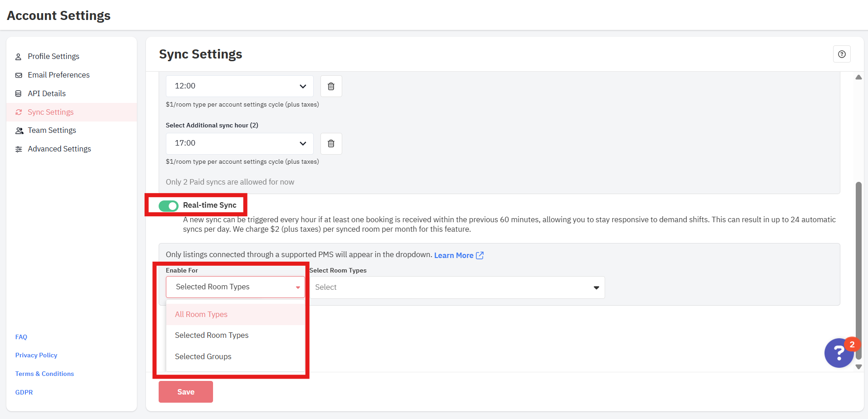Delete the 17:00 additional sync hour
The width and height of the screenshot is (868, 419).
pos(331,143)
